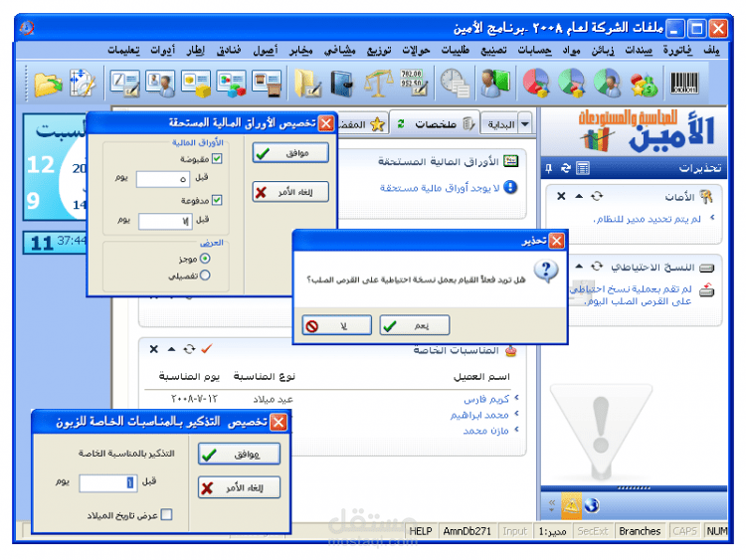Click the red pie chart toolbar icon
This screenshot has height=560, width=746.
point(536,83)
